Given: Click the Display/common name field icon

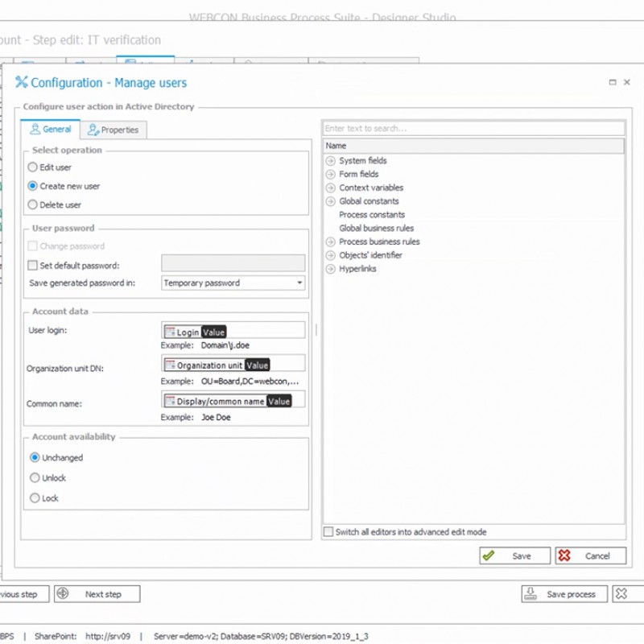Looking at the screenshot, I should [x=170, y=401].
